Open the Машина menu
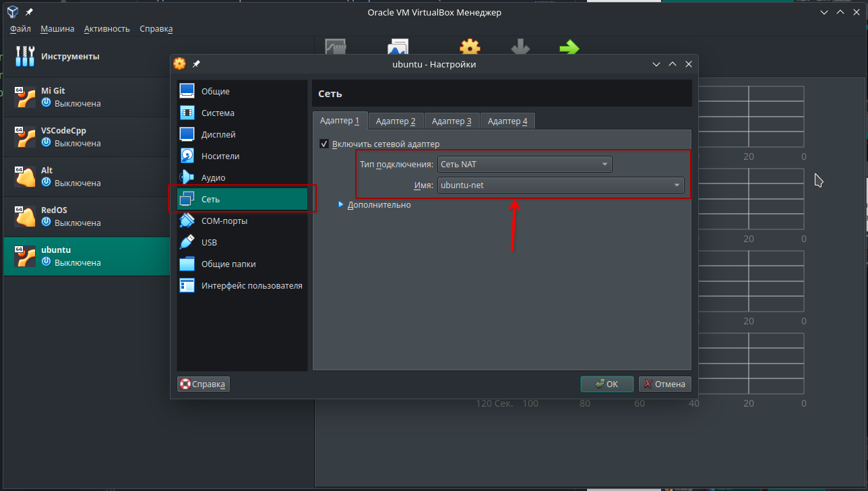Viewport: 868px width, 491px height. pyautogui.click(x=57, y=29)
